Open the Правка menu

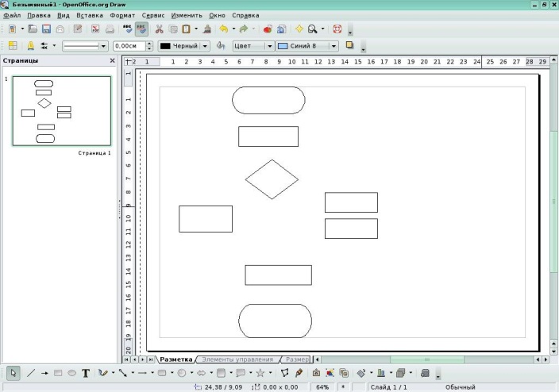(39, 15)
